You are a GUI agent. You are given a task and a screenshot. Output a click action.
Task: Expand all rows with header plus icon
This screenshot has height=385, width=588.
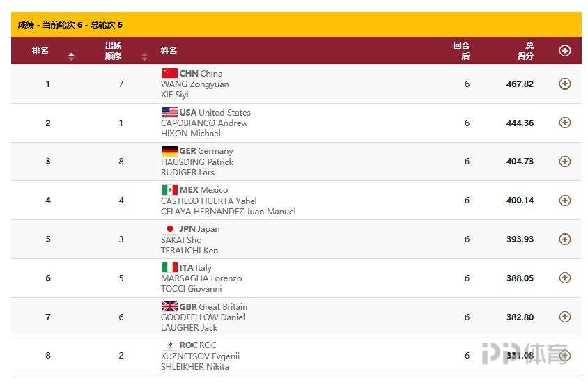565,50
